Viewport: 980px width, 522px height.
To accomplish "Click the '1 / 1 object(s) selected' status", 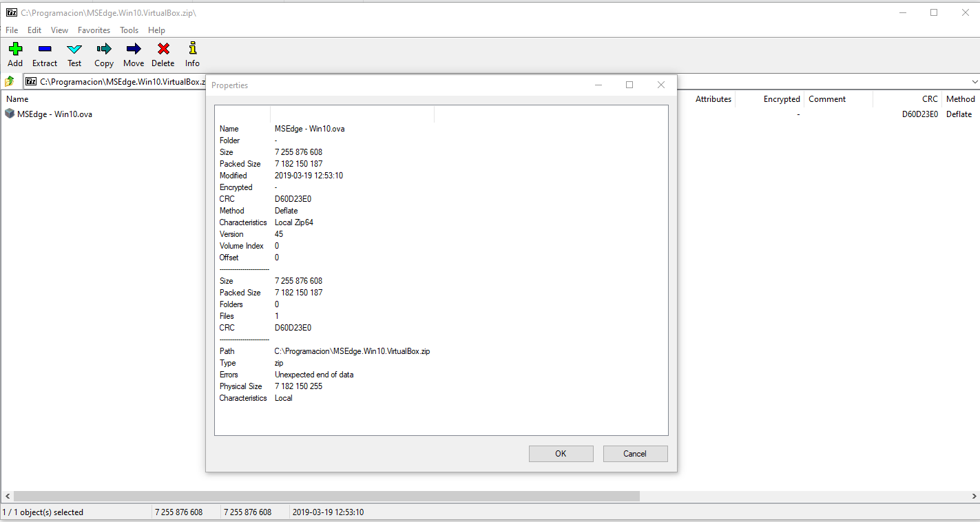I will [43, 512].
